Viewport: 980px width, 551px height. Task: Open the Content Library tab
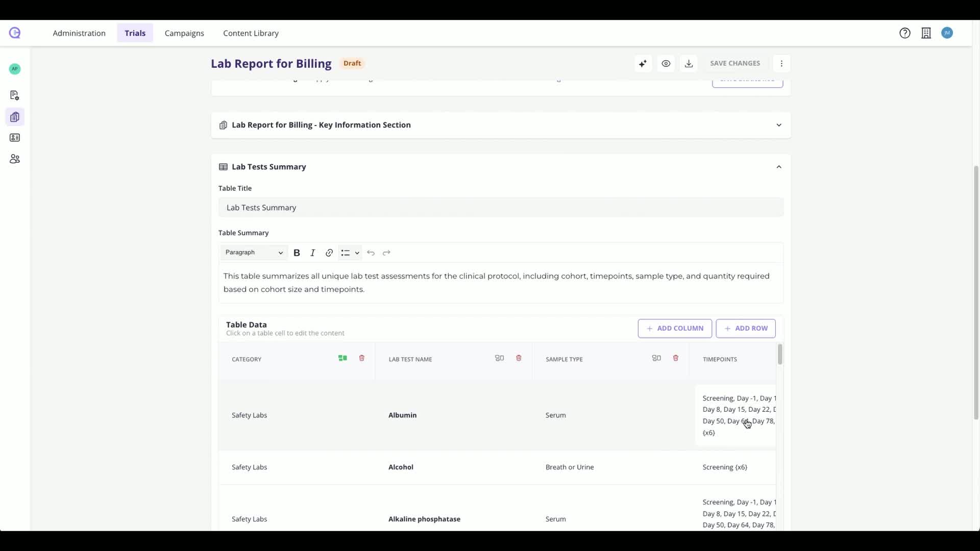[251, 33]
